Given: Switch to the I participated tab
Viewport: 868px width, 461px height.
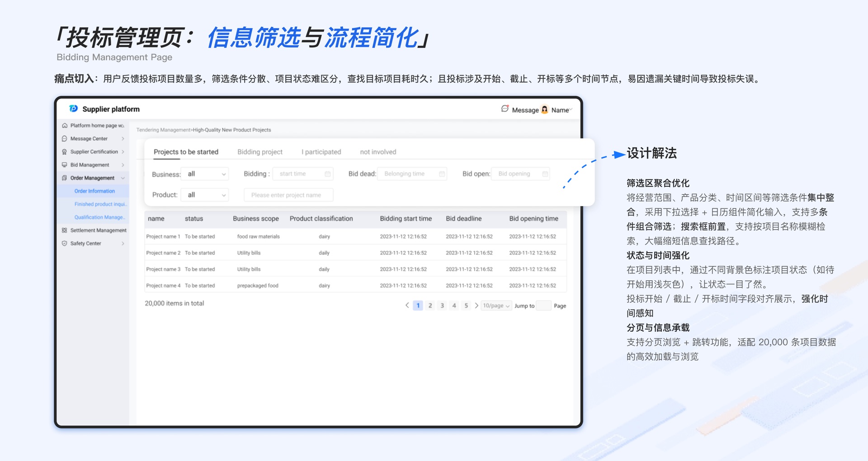Looking at the screenshot, I should tap(321, 152).
